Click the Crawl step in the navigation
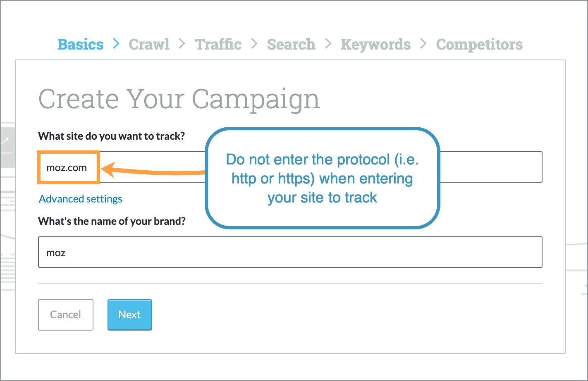Screen dimensions: 588x381 coord(149,44)
